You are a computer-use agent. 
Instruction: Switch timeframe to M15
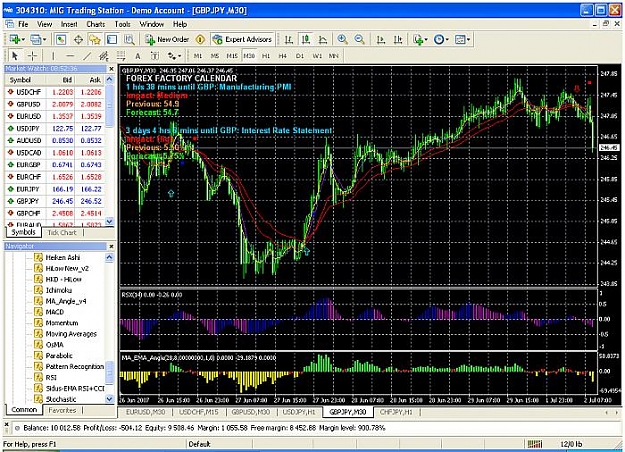click(x=232, y=56)
